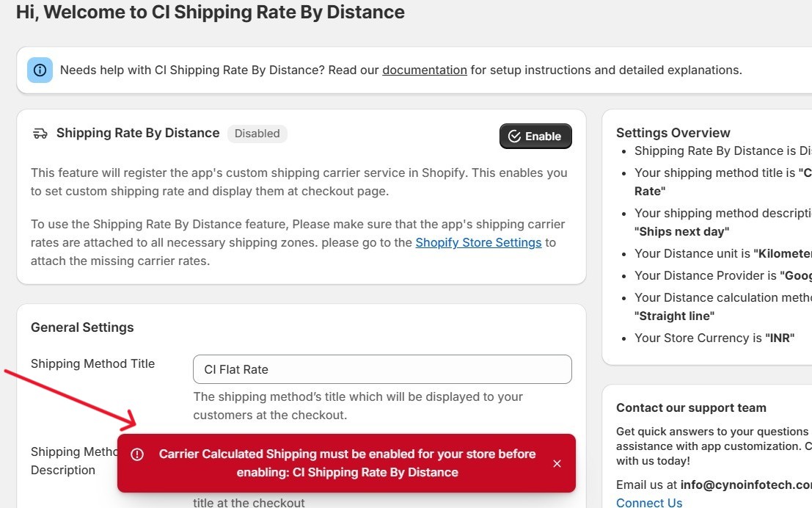Click the info@cynoinfotech.com email address

745,485
